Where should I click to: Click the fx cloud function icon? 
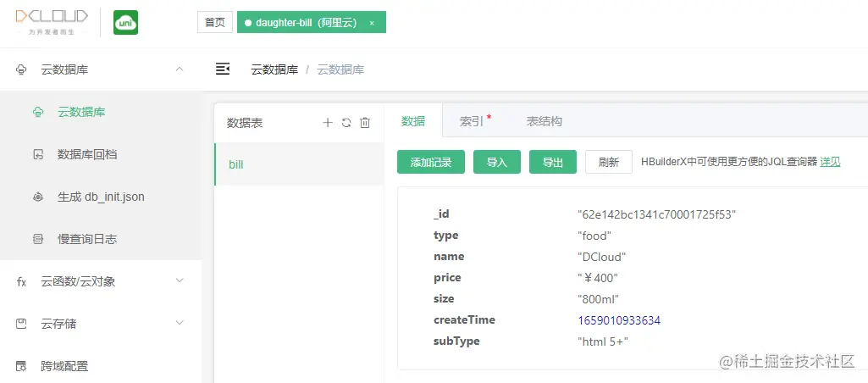[x=21, y=281]
